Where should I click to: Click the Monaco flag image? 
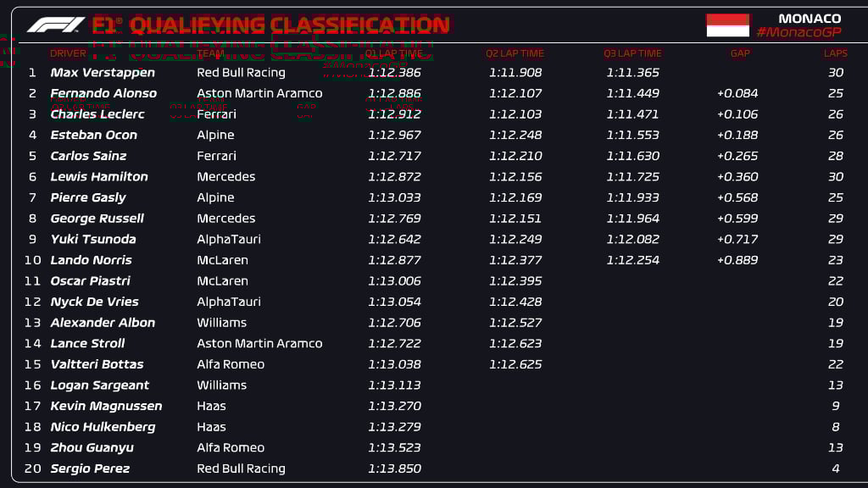(727, 25)
